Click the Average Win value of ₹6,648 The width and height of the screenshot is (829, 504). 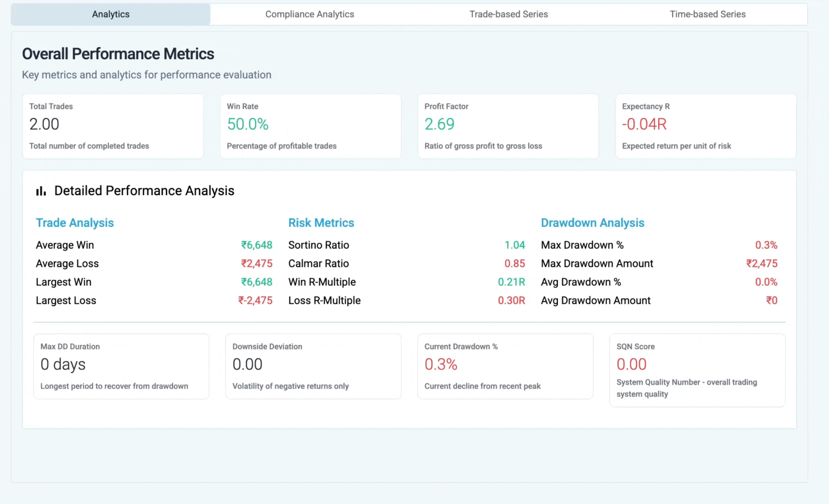(x=256, y=245)
